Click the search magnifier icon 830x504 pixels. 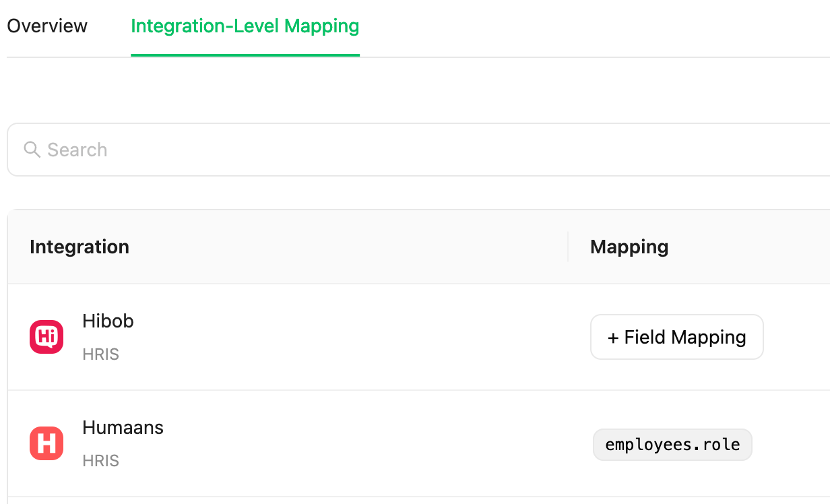(x=32, y=149)
